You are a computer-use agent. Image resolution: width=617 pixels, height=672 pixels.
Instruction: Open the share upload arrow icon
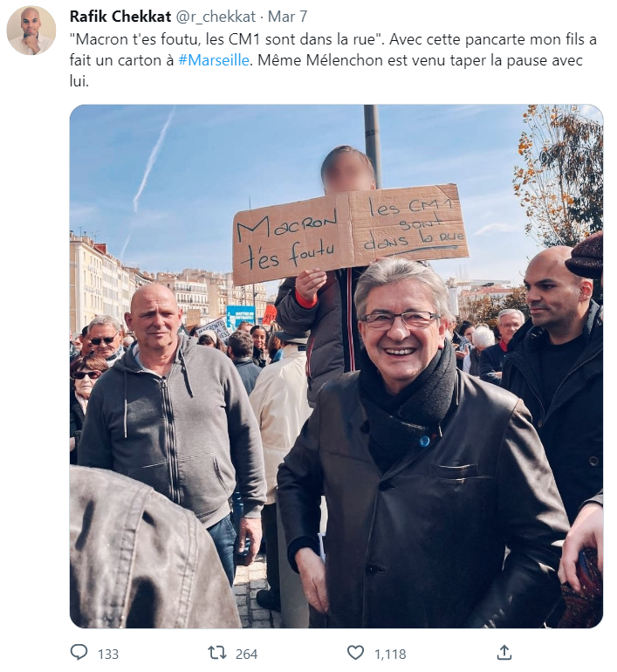504,652
